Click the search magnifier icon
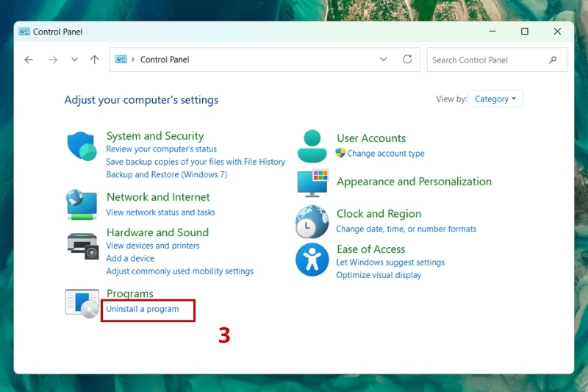 pyautogui.click(x=553, y=60)
